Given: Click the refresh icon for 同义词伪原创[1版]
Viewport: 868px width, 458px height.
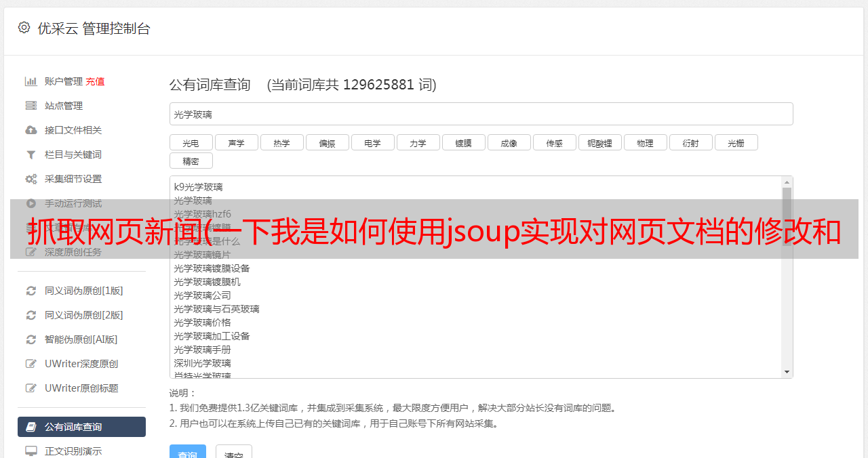Looking at the screenshot, I should pyautogui.click(x=31, y=291).
